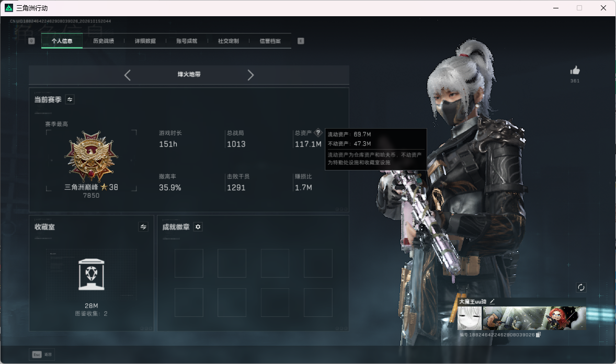
Task: Switch game mode with the left arrow
Action: 127,75
